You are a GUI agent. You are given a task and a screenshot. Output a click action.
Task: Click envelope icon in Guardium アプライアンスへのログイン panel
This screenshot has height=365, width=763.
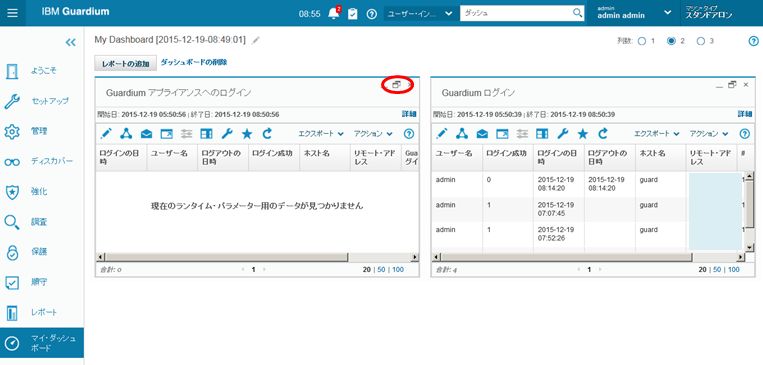tap(146, 134)
